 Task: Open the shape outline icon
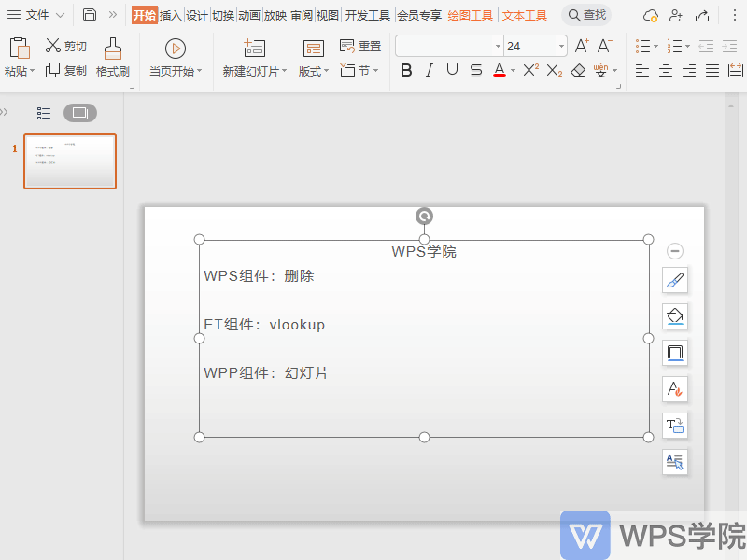click(675, 353)
